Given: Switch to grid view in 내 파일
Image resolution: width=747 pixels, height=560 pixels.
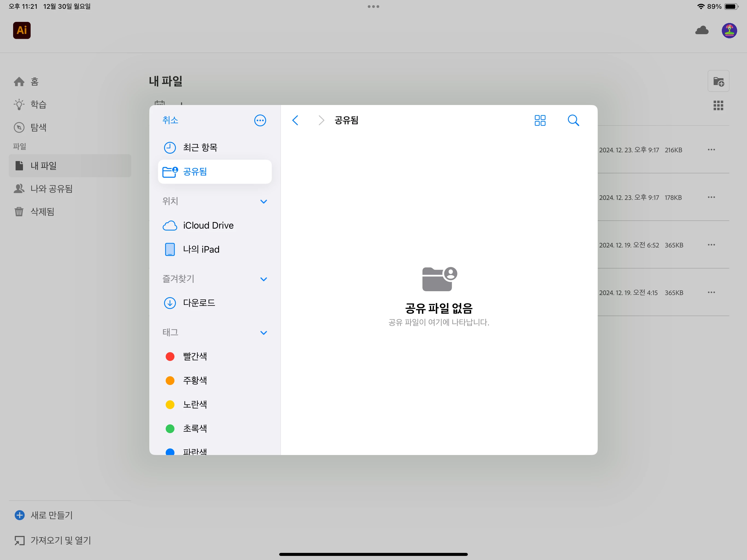Looking at the screenshot, I should (718, 105).
